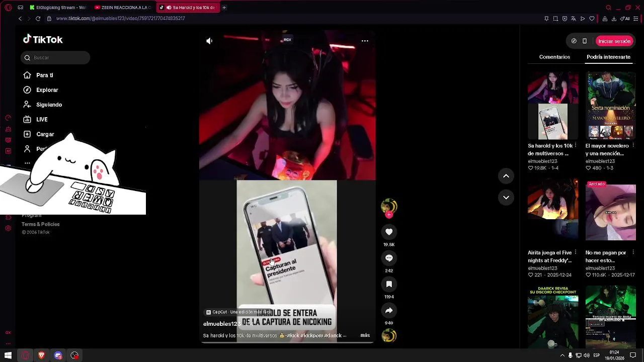644x362 pixels.
Task: Open the browser search tabs magnifier
Action: (x=608, y=8)
